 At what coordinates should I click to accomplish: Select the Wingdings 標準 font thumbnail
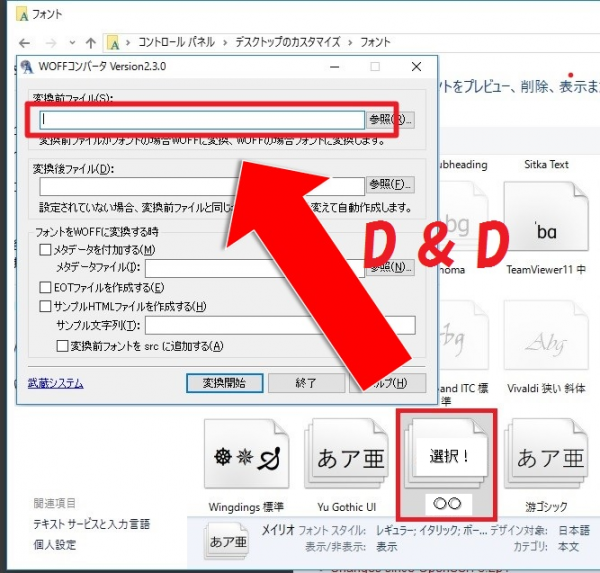point(246,454)
